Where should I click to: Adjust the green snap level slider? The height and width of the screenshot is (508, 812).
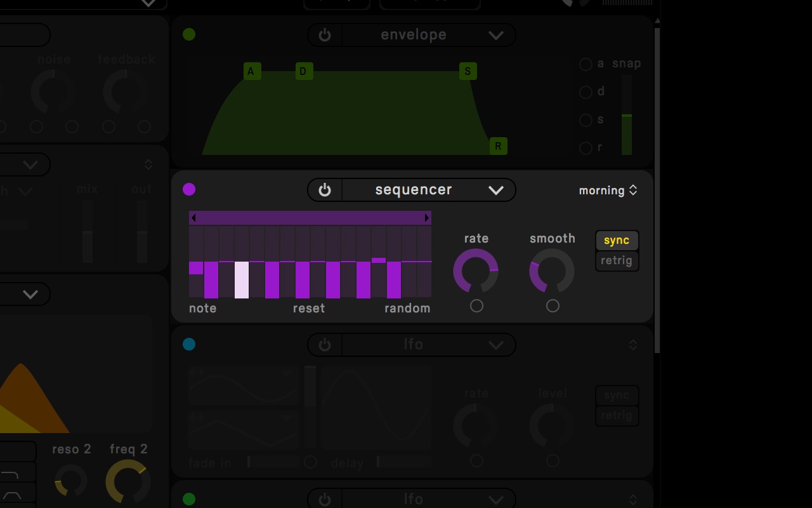[627, 115]
